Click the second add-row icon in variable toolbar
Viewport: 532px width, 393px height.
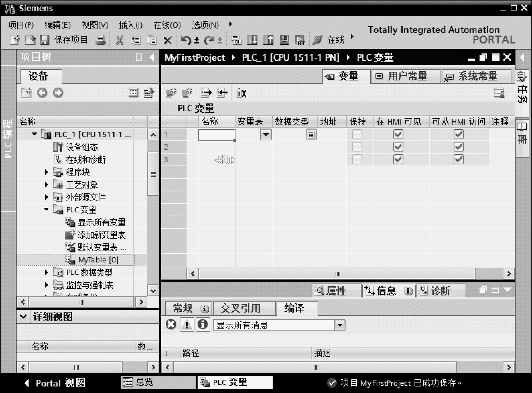pyautogui.click(x=187, y=93)
